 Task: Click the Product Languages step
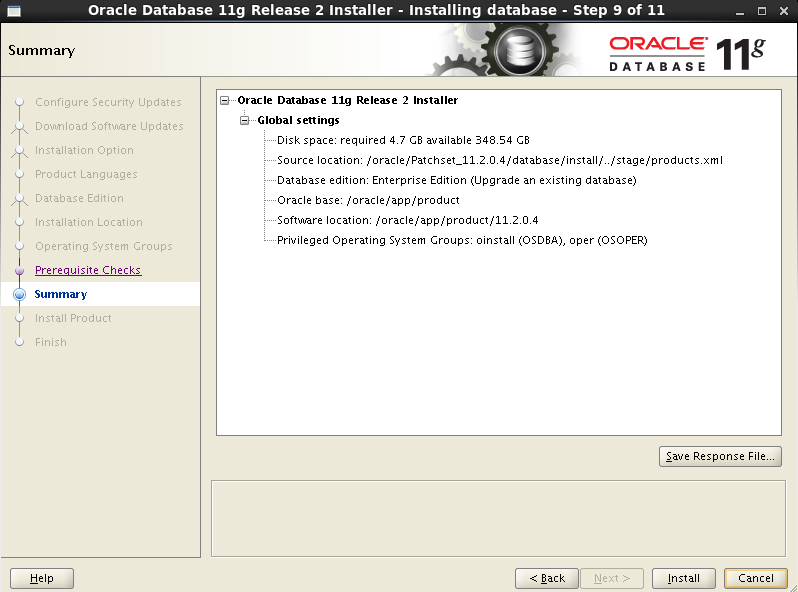(86, 174)
